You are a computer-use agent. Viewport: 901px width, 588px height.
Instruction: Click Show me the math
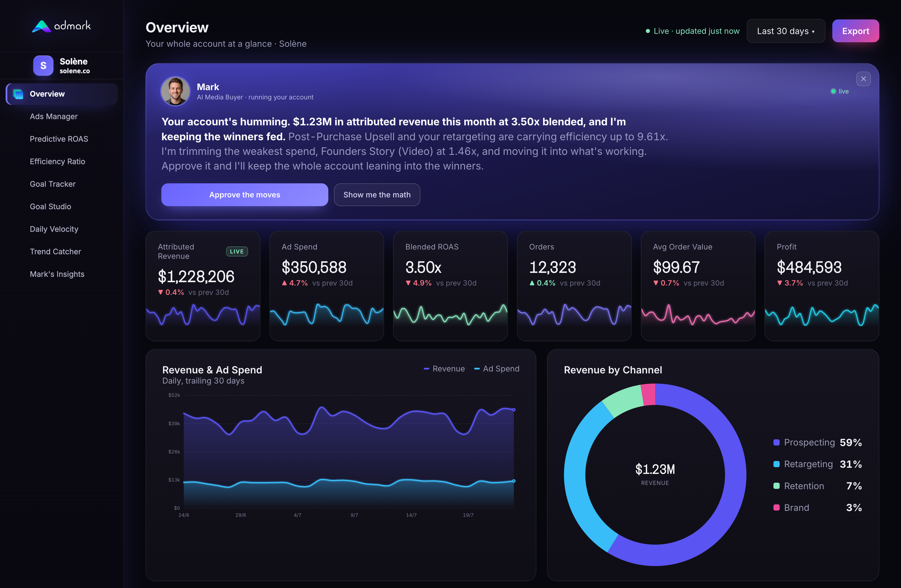point(377,195)
